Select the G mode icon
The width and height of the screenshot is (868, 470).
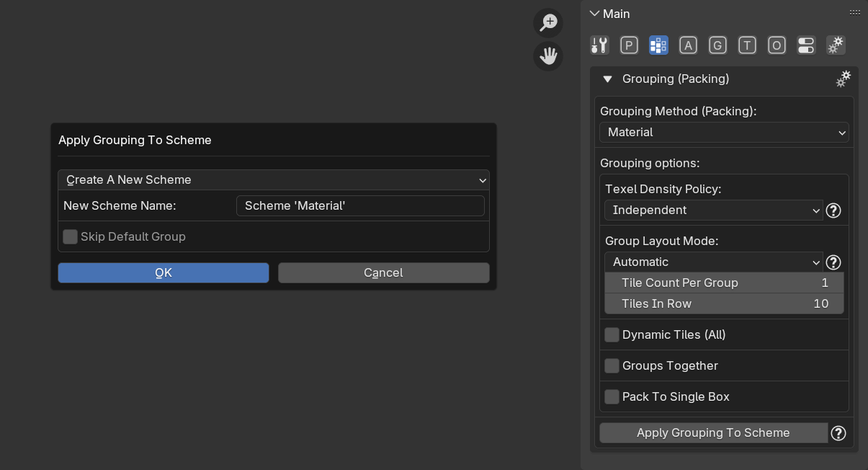[x=717, y=45]
